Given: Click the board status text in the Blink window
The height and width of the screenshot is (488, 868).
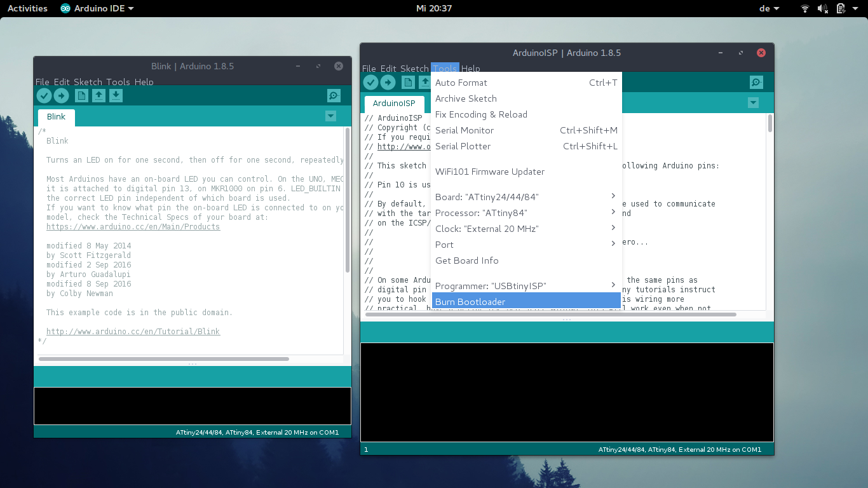Looking at the screenshot, I should (x=257, y=433).
